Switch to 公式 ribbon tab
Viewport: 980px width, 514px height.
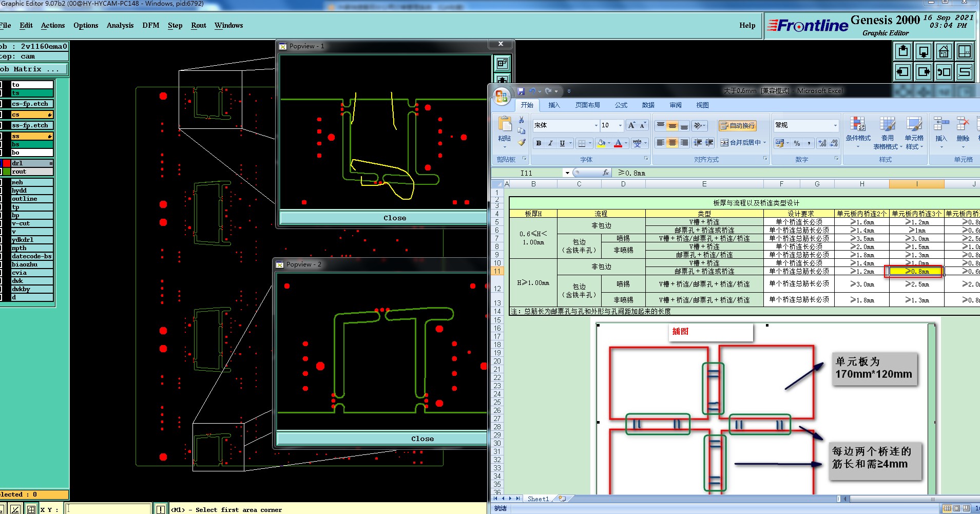click(621, 105)
